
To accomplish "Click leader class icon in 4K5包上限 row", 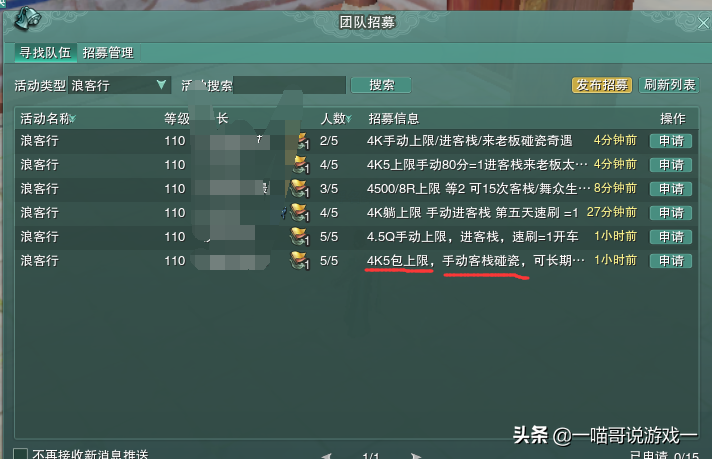I will (x=300, y=261).
